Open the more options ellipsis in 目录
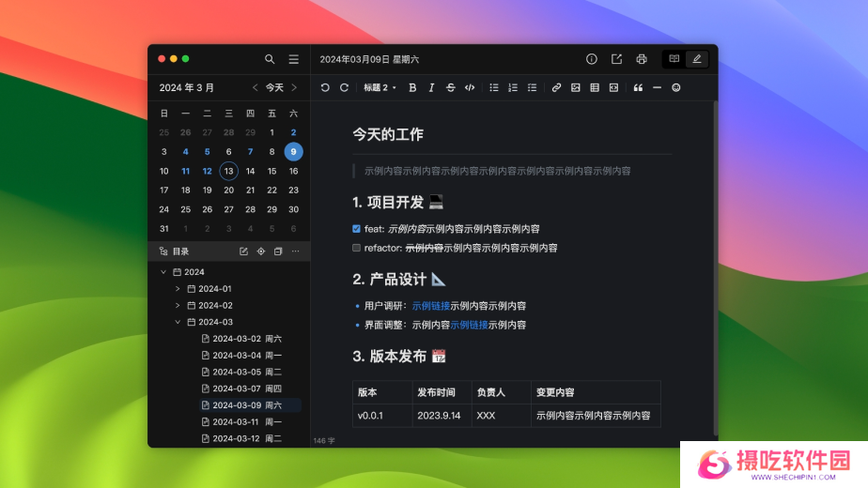This screenshot has width=868, height=488. 296,252
